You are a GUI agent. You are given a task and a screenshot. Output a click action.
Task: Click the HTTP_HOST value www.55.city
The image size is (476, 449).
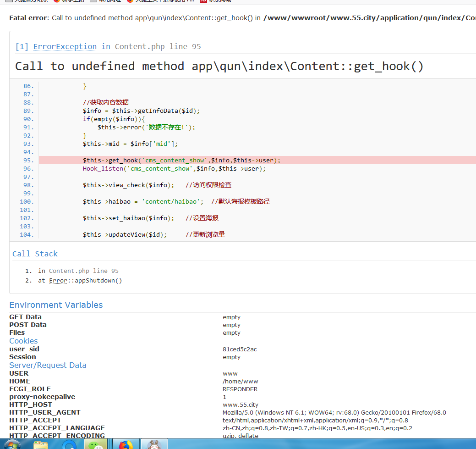pos(241,405)
